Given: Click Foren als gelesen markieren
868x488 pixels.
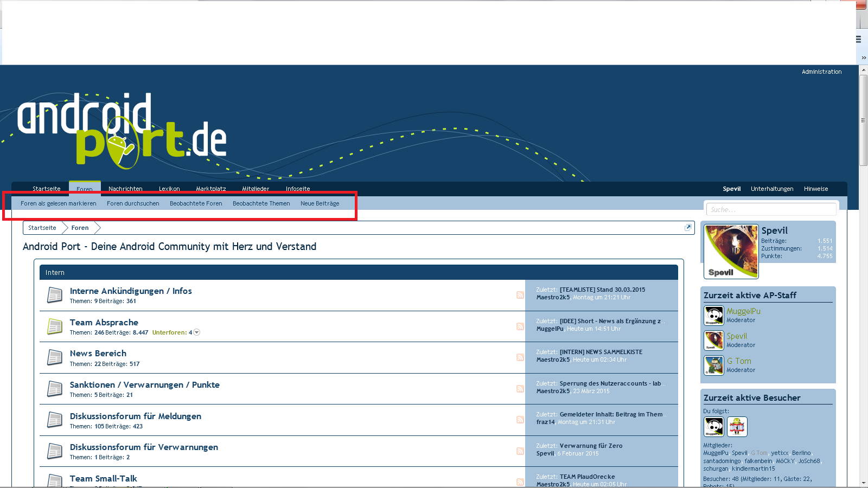Looking at the screenshot, I should [x=58, y=203].
